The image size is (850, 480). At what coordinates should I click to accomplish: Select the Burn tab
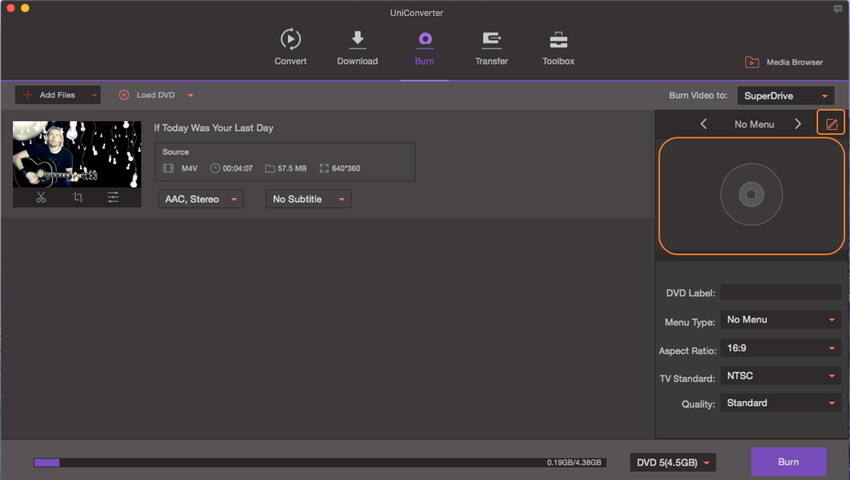pyautogui.click(x=424, y=47)
